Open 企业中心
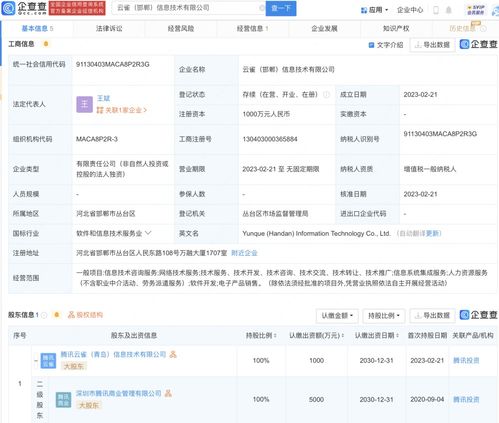Viewport: 499px width, 423px height. 410,10
